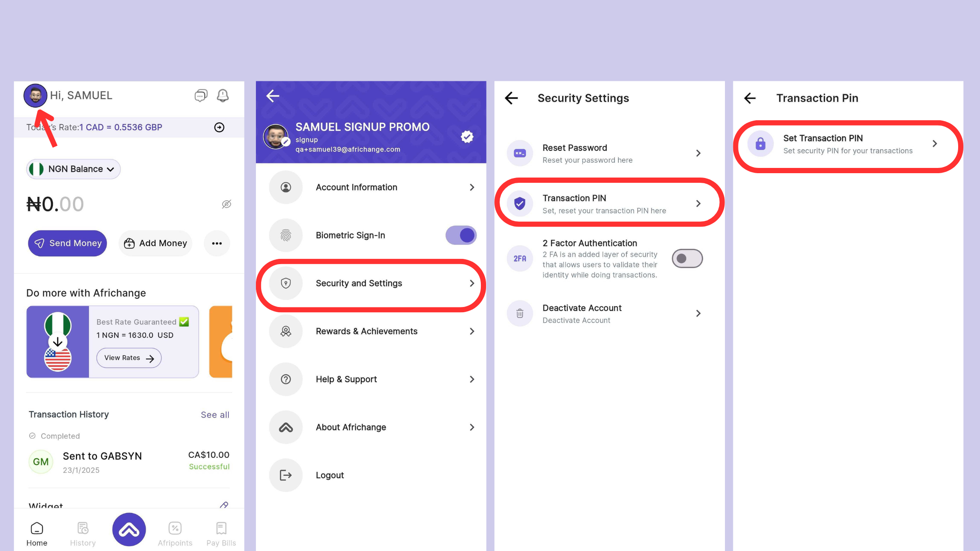Go back from the profile menu screen

pos(273,96)
